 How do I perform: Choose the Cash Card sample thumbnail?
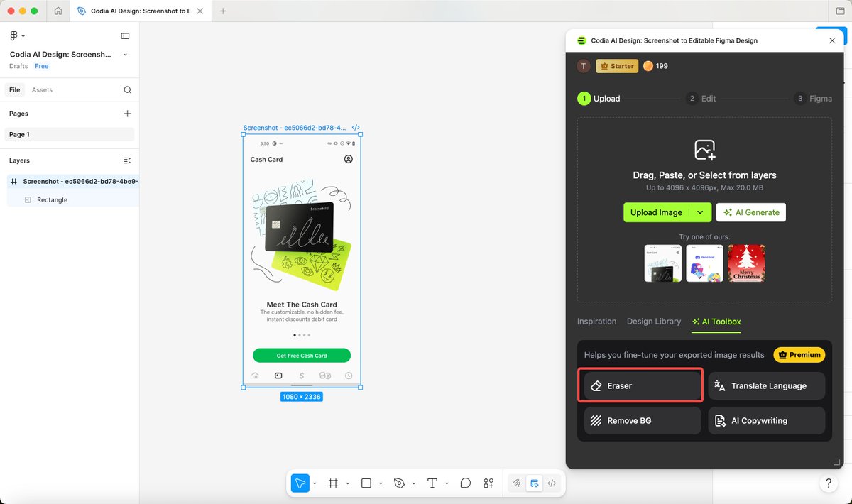[662, 263]
